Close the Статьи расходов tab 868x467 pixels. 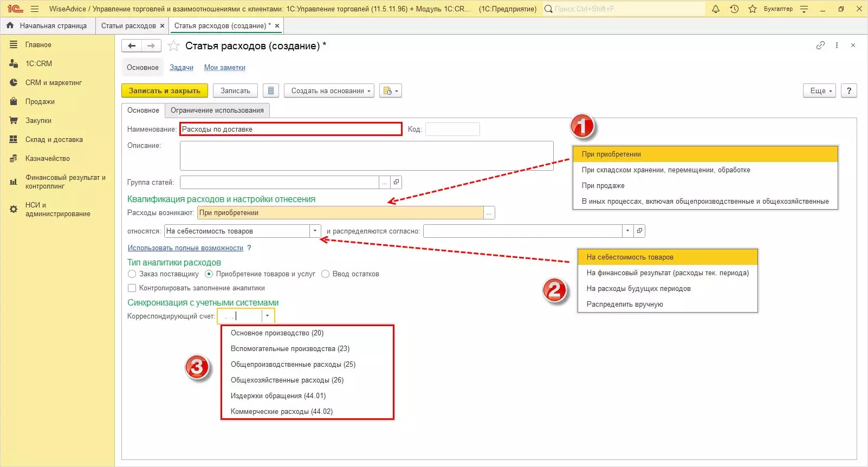(x=162, y=26)
